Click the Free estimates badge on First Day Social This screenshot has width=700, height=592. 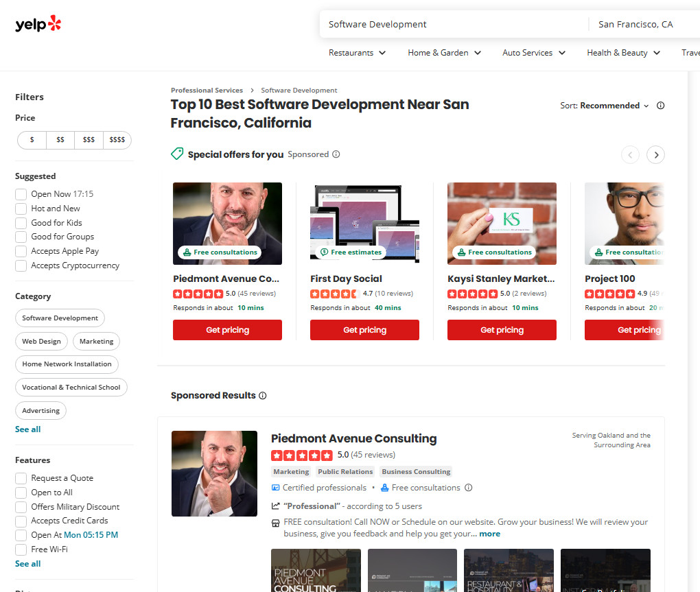tap(351, 252)
